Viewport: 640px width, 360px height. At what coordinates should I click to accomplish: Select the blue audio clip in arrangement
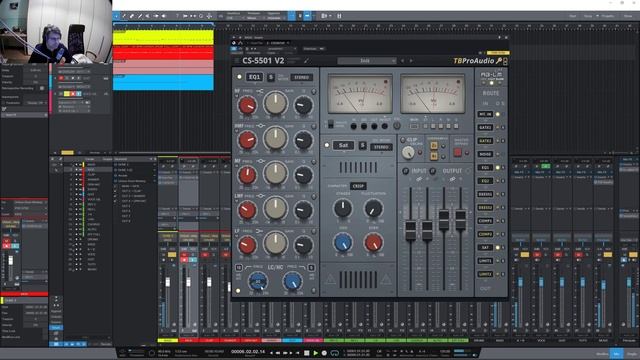coord(163,83)
